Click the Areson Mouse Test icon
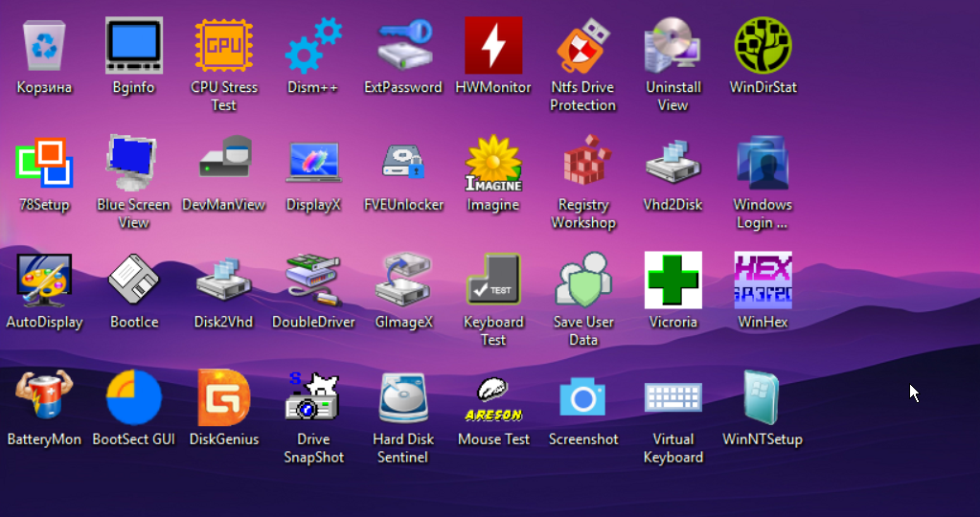980x517 pixels. click(493, 399)
